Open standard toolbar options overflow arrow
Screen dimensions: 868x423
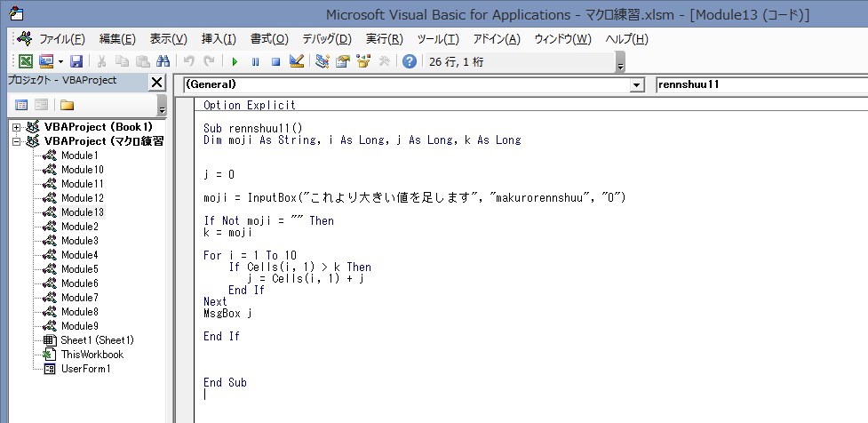pos(620,62)
